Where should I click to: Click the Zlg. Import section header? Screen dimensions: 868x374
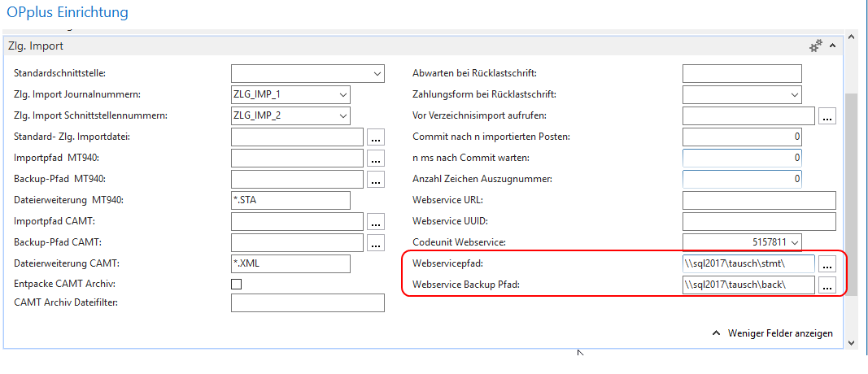click(x=423, y=46)
